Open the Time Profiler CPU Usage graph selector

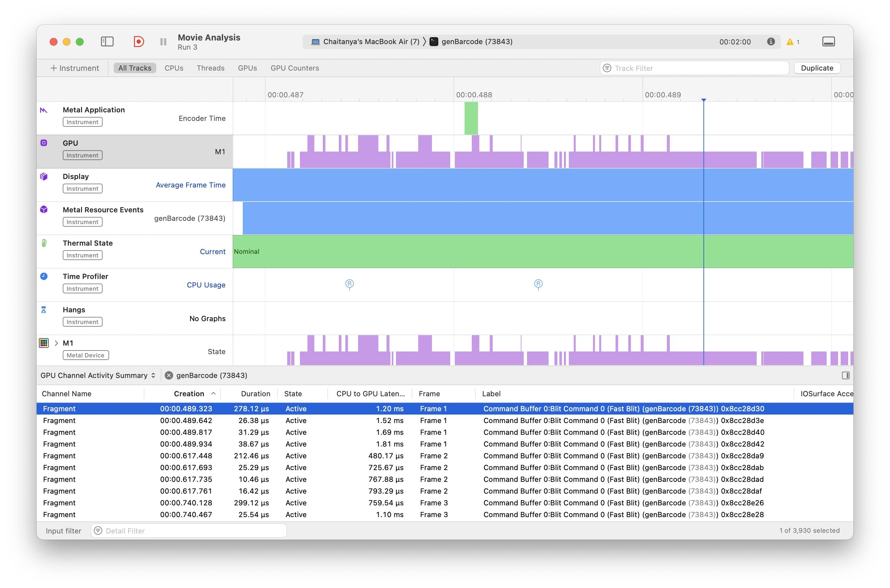pyautogui.click(x=206, y=285)
